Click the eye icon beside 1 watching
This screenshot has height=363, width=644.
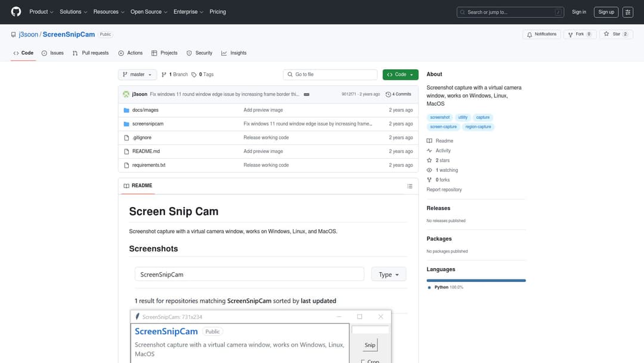(x=429, y=170)
